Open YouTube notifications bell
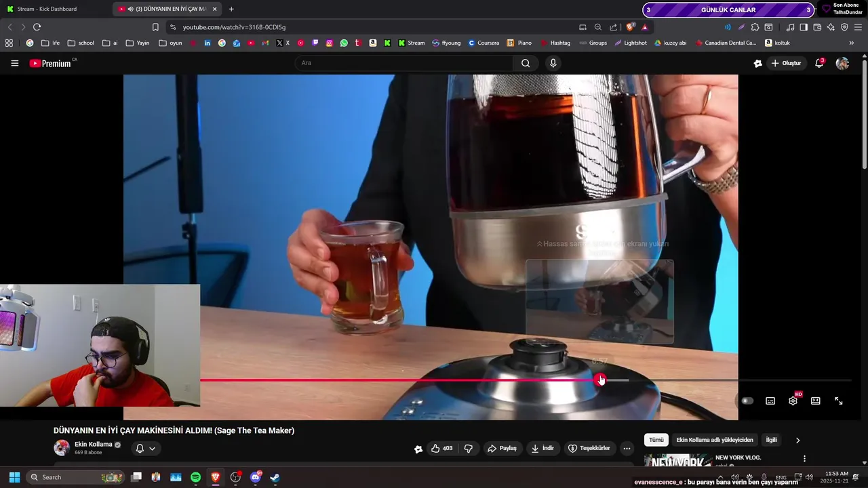 point(819,63)
